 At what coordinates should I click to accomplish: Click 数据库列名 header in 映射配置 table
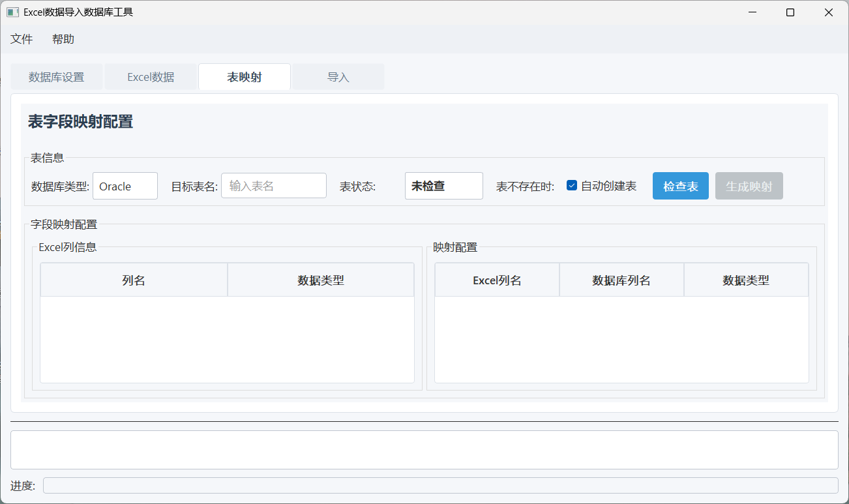click(x=621, y=280)
